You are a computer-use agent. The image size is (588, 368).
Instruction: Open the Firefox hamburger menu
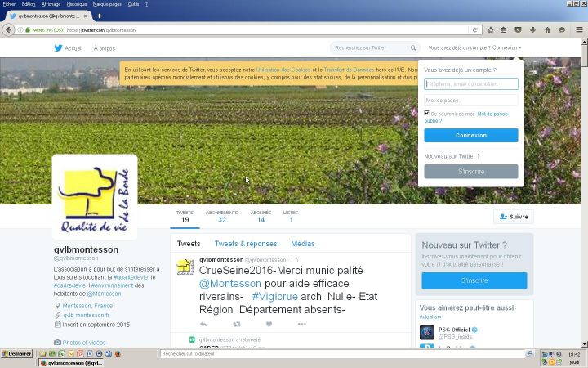pyautogui.click(x=579, y=29)
